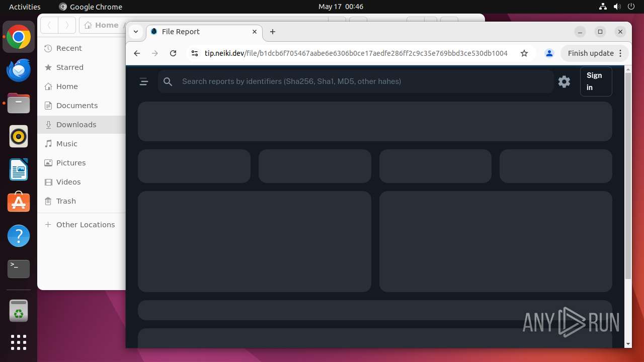Open Help from the dock
Image resolution: width=644 pixels, height=362 pixels.
(19, 236)
